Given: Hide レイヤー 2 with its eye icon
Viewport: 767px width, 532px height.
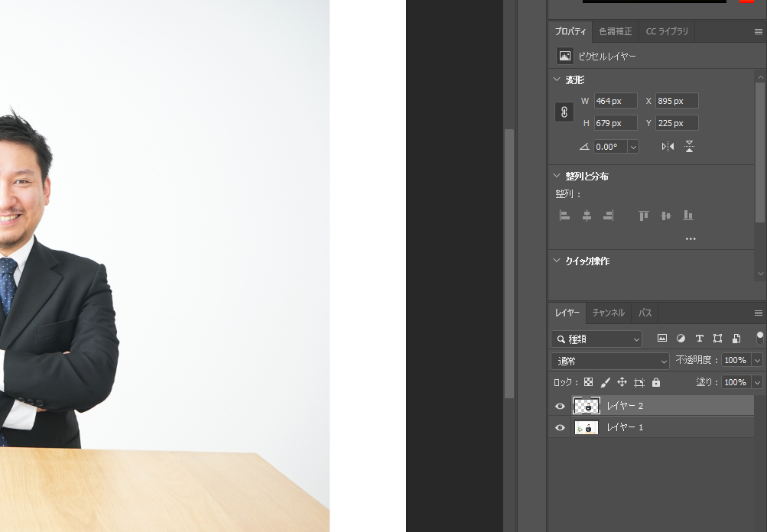Looking at the screenshot, I should (x=560, y=406).
